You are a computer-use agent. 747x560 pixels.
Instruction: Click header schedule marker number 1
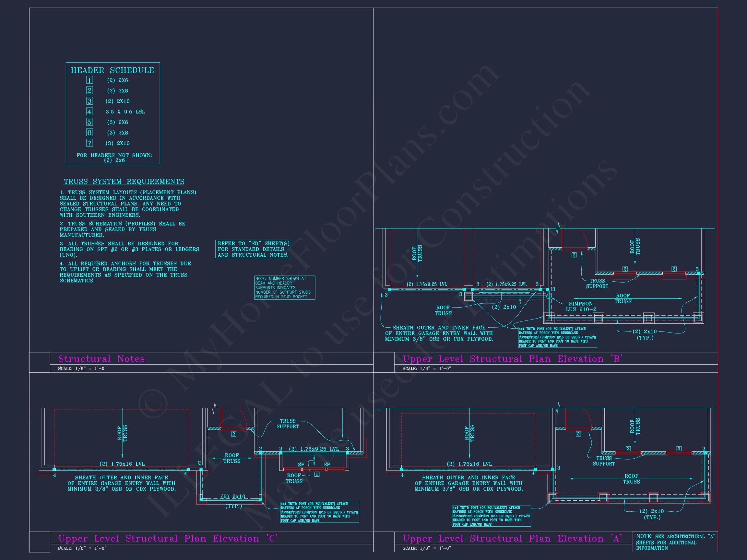coord(89,80)
